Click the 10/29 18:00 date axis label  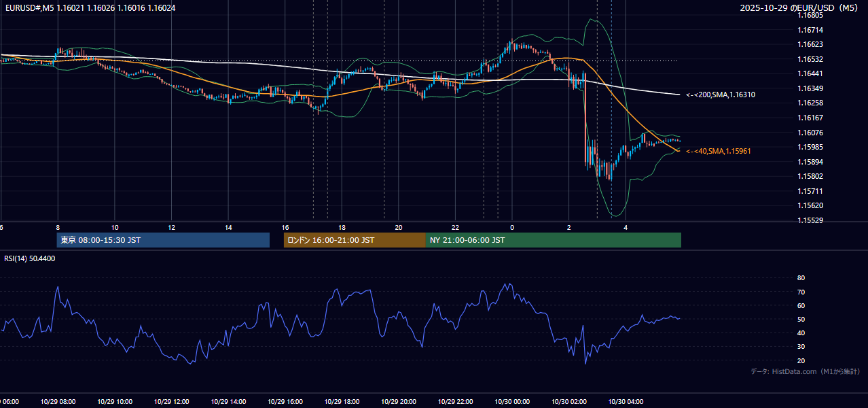pos(342,401)
